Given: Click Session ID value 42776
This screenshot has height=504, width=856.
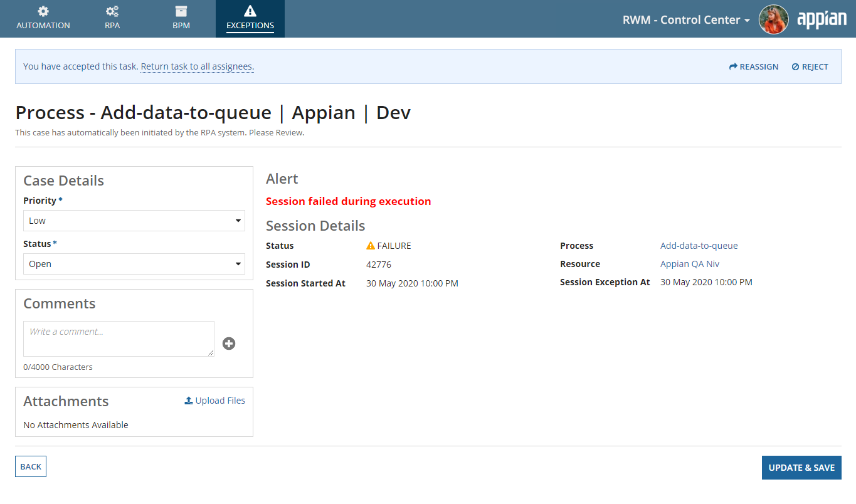Looking at the screenshot, I should tap(379, 265).
